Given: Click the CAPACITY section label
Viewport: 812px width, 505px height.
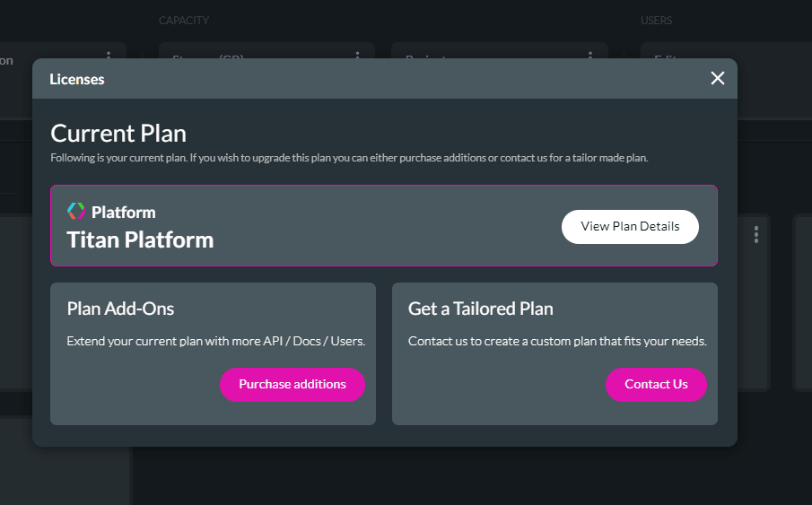Looking at the screenshot, I should tap(184, 21).
